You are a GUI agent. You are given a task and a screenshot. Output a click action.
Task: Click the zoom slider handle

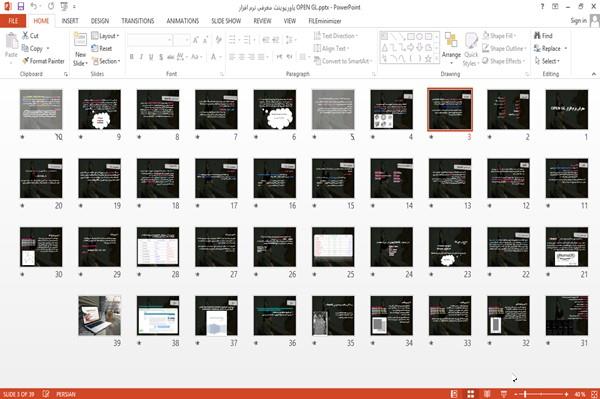click(x=525, y=394)
